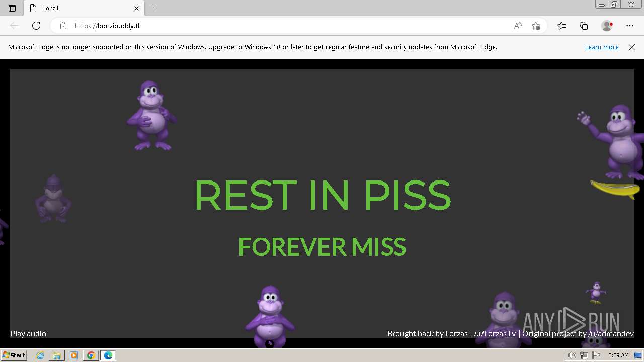Launch Internet Explorer from taskbar
Viewport: 644px width, 362px height.
tap(40, 355)
